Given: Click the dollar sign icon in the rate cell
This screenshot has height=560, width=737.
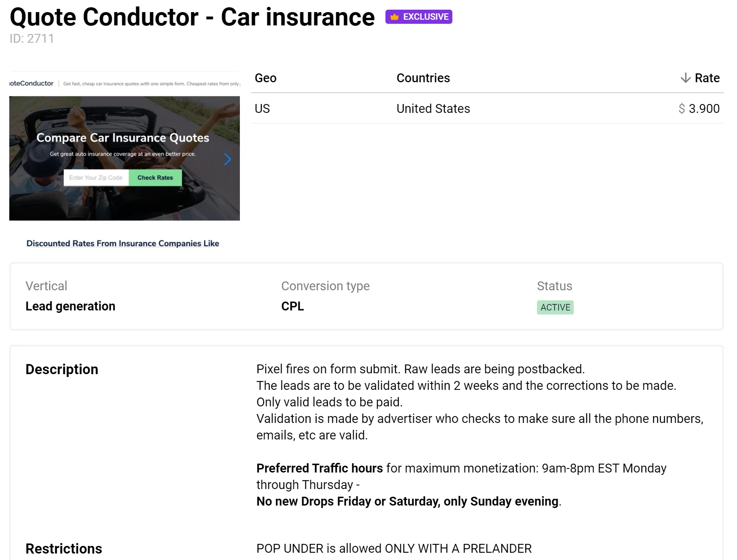Looking at the screenshot, I should pyautogui.click(x=681, y=108).
